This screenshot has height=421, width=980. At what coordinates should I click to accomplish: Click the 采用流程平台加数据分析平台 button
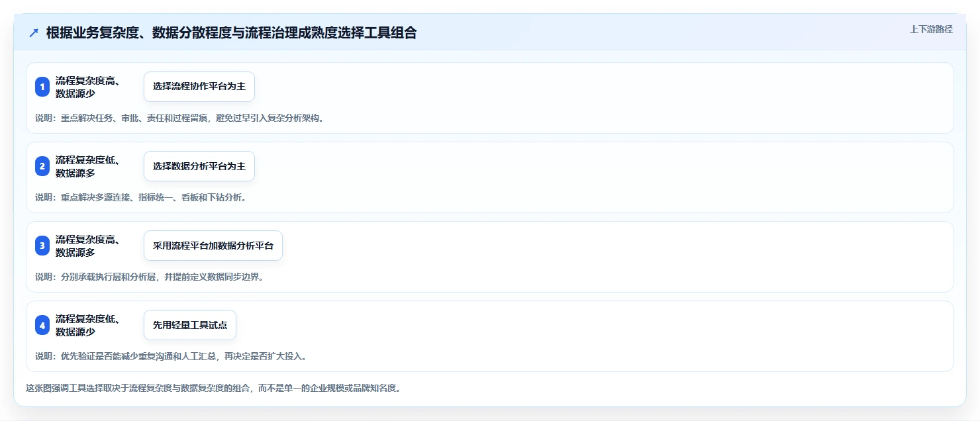click(x=213, y=246)
